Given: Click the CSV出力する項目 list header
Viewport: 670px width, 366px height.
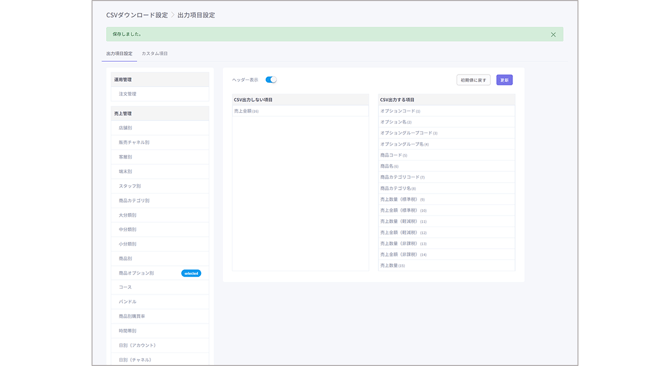Looking at the screenshot, I should coord(447,100).
